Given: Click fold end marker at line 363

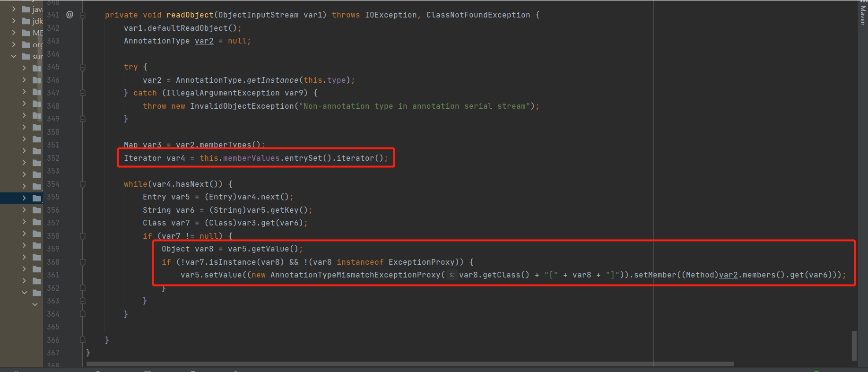Looking at the screenshot, I should [83, 301].
